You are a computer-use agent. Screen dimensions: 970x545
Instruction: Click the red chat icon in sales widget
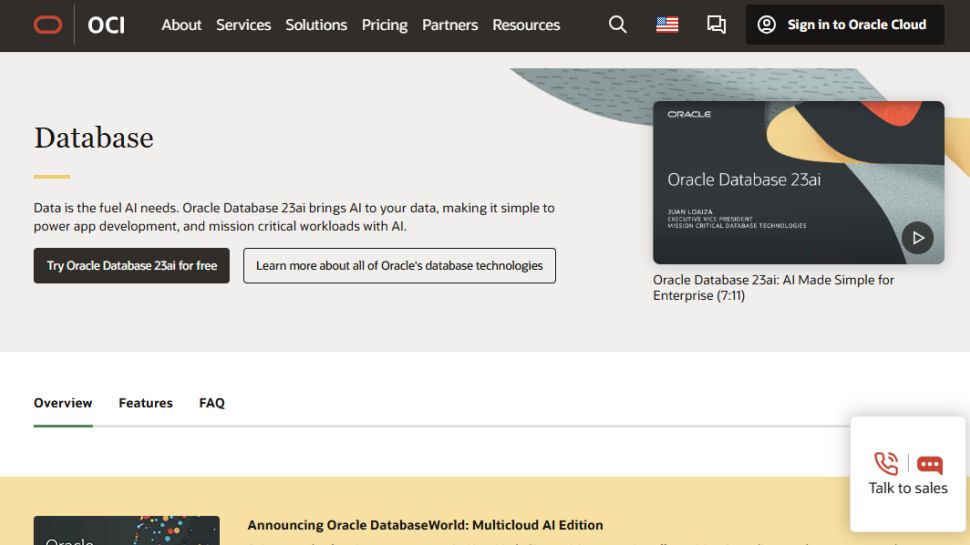(929, 465)
